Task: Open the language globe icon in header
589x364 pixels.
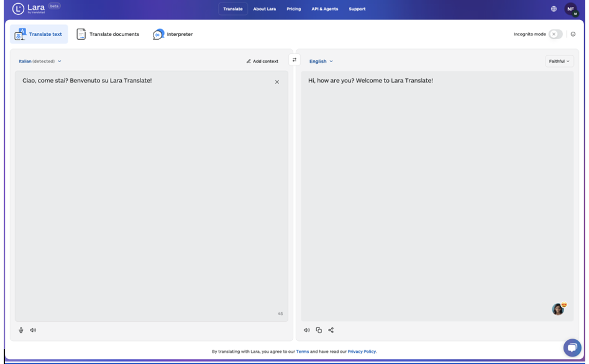Action: tap(554, 9)
